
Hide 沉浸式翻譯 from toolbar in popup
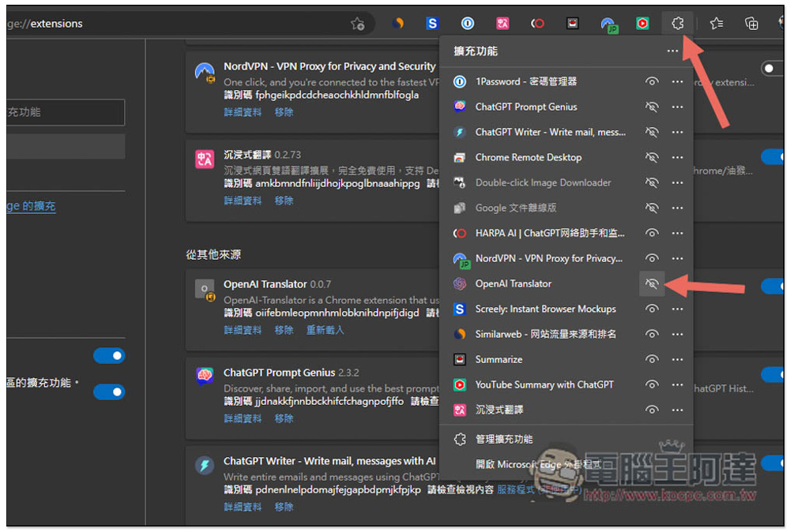click(652, 410)
